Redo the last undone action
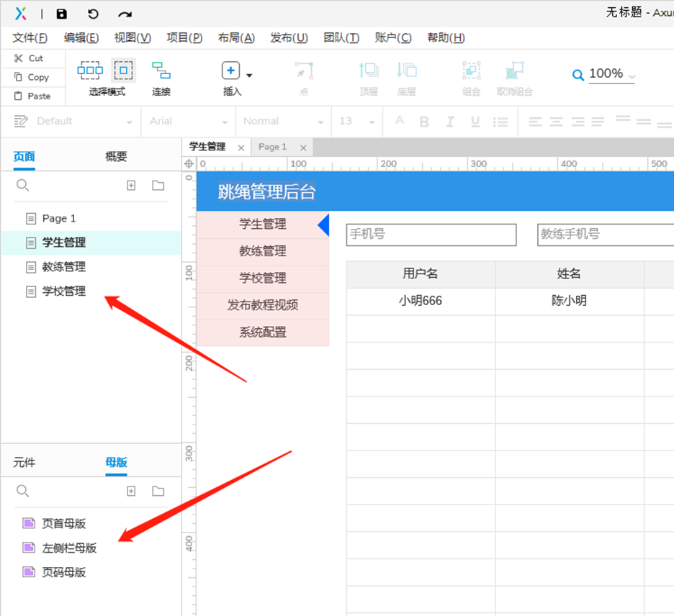The image size is (674, 616). click(125, 14)
